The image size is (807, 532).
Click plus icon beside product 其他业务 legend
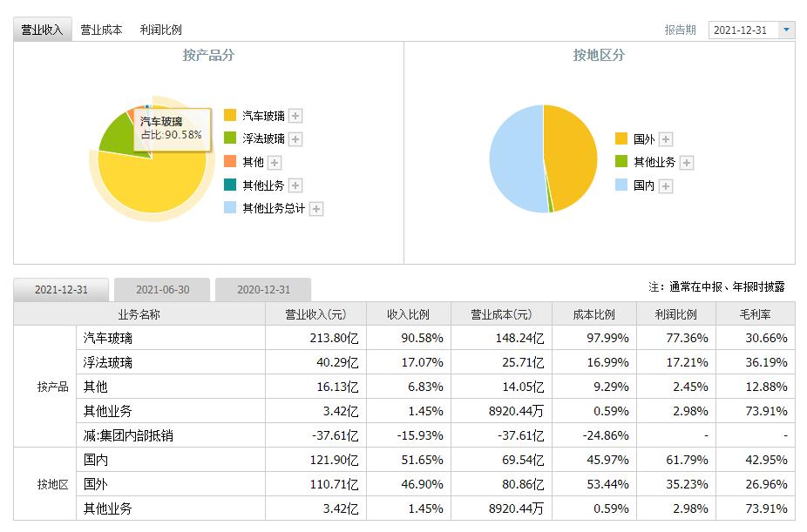[295, 185]
